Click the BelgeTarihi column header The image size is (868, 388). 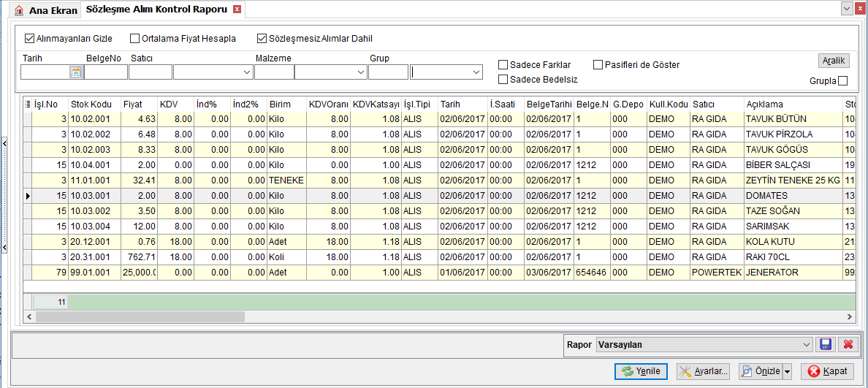click(x=549, y=104)
